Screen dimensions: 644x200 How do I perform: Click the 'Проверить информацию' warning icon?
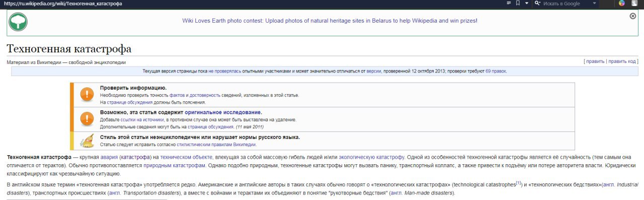(88, 94)
